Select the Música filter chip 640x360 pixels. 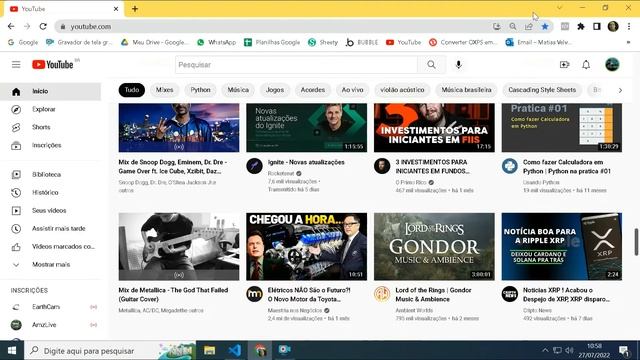click(x=238, y=90)
